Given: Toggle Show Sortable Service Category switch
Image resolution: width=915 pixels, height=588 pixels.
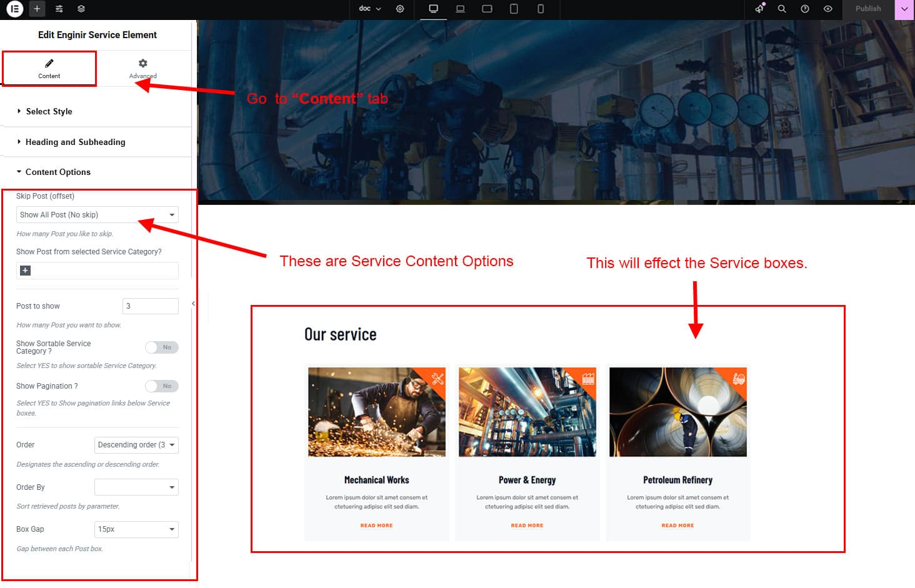Looking at the screenshot, I should (161, 347).
